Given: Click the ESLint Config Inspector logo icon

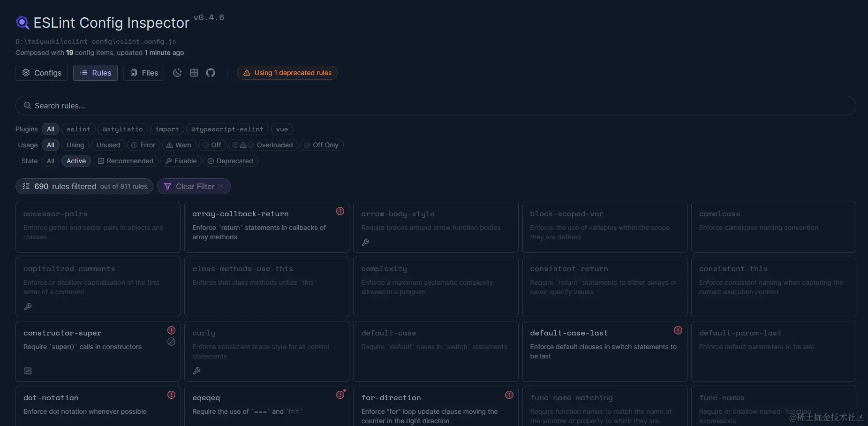Looking at the screenshot, I should pos(22,22).
